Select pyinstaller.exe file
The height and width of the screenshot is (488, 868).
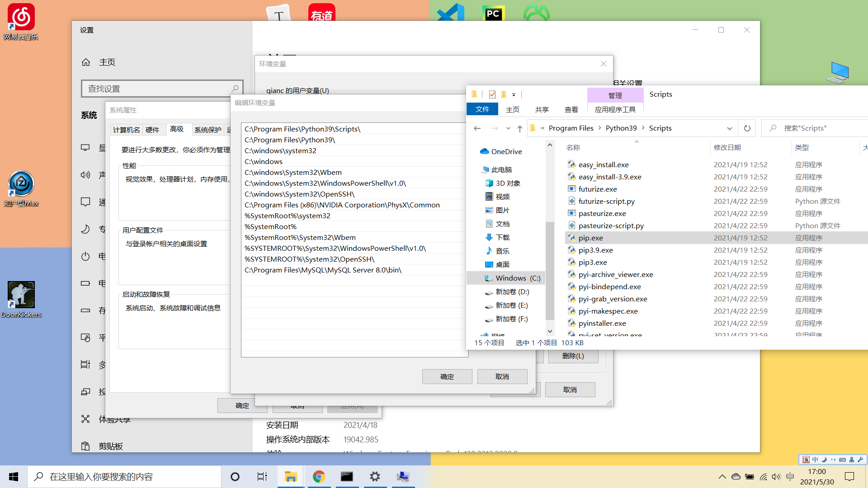pyautogui.click(x=602, y=324)
